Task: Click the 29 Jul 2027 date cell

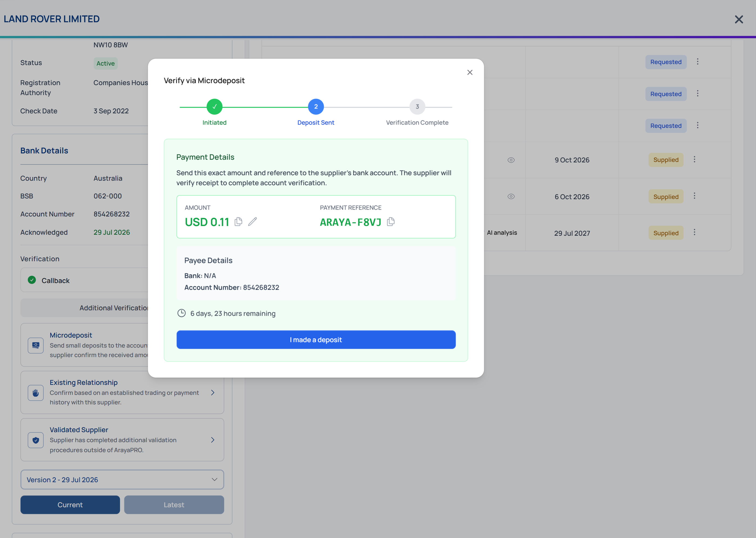Action: tap(572, 233)
